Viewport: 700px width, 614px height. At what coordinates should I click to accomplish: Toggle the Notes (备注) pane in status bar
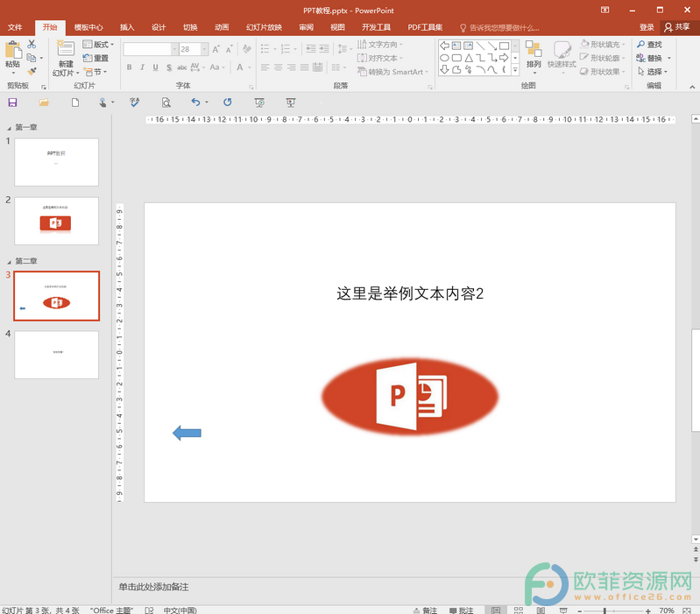pyautogui.click(x=425, y=610)
